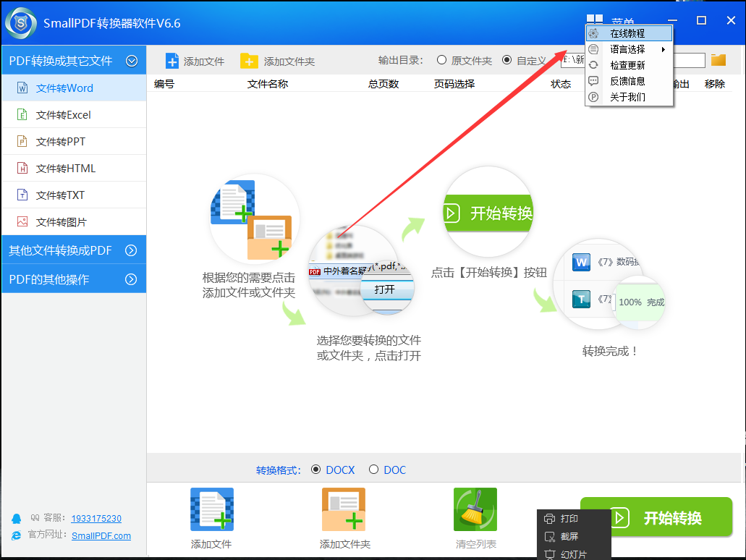Click the output directory path field
Viewport: 746px width, 560px height.
[x=633, y=60]
